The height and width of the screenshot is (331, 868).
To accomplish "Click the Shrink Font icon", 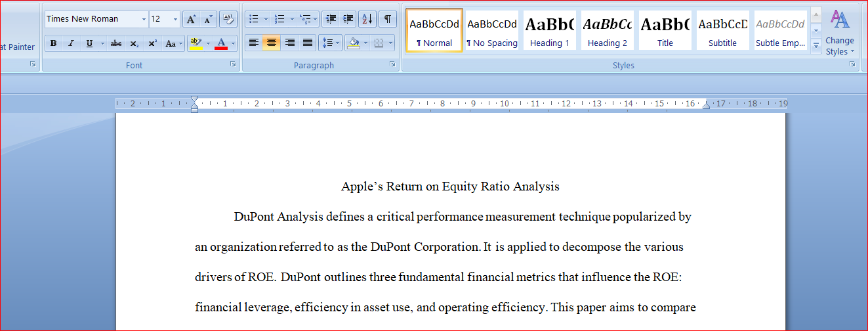I will 208,19.
